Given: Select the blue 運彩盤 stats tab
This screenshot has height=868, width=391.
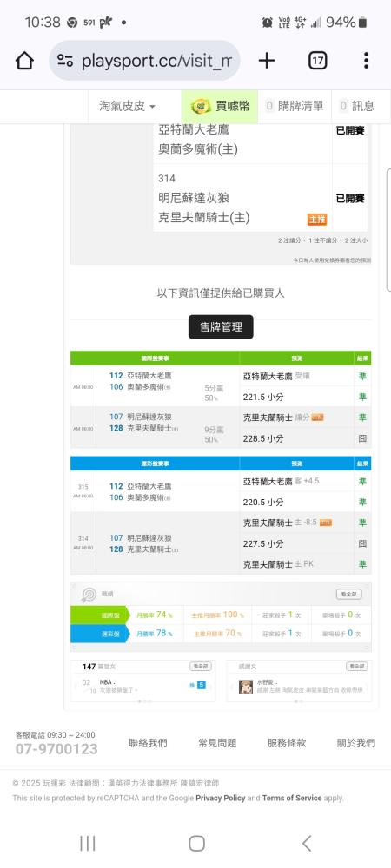Looking at the screenshot, I should [x=98, y=634].
